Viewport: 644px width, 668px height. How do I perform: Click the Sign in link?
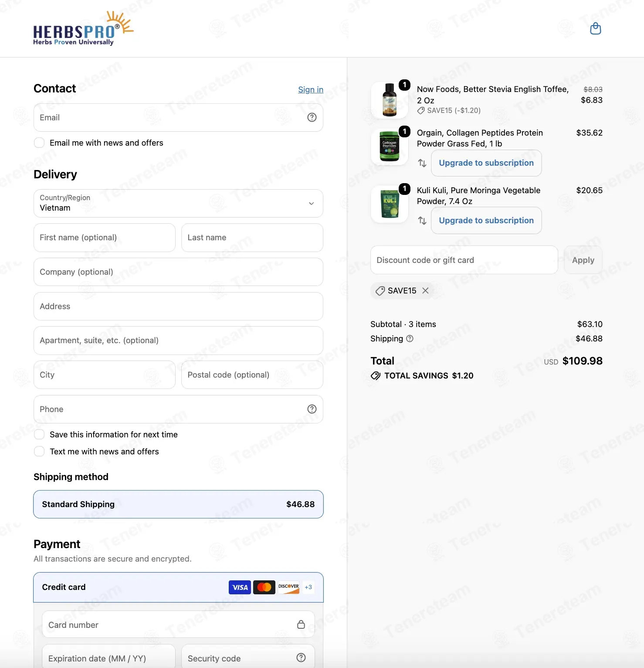[x=311, y=89]
